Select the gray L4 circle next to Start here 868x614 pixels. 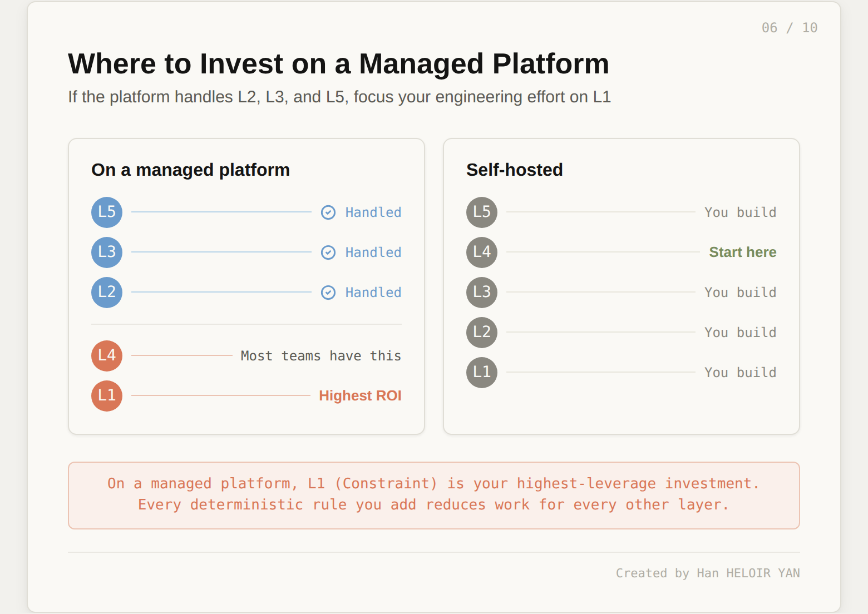[x=481, y=252]
